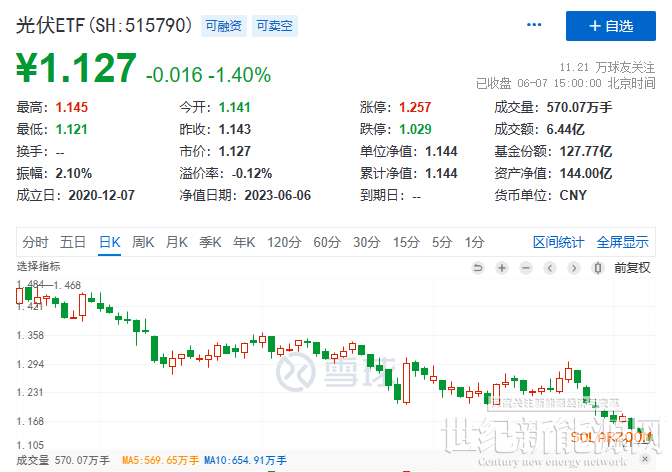Screen dimensions: 672x472
Task: Click the current price ¥1.127
Action: (x=76, y=67)
